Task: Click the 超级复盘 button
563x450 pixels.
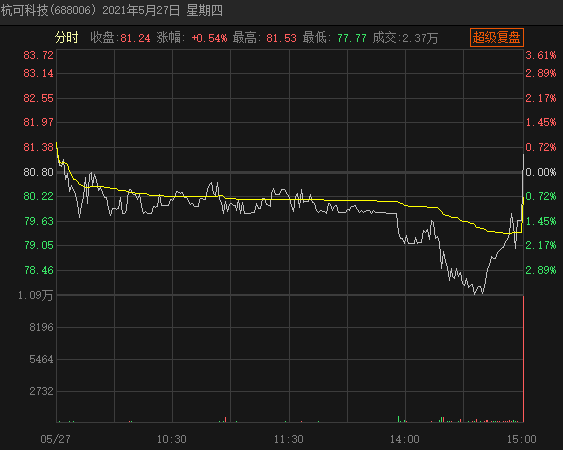Action: pos(497,38)
